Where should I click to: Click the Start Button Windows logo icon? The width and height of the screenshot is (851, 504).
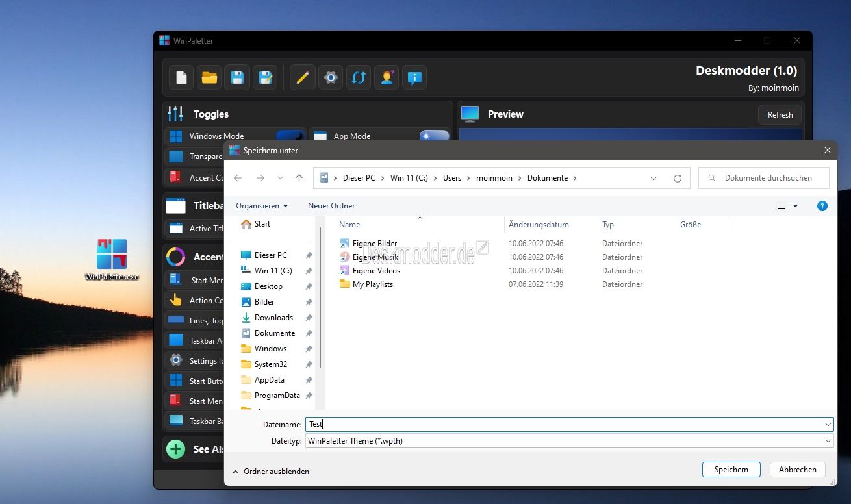[x=175, y=381]
